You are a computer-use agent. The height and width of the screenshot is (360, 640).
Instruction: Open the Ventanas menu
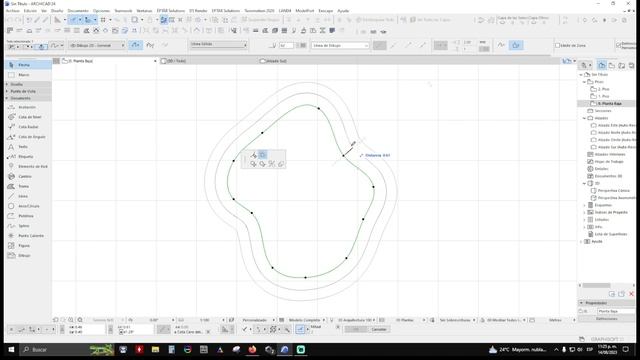(x=144, y=11)
